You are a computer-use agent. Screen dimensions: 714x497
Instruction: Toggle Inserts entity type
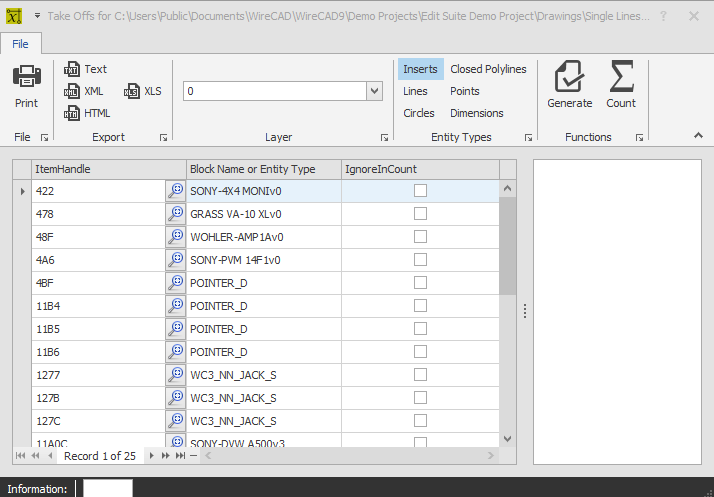tap(420, 69)
